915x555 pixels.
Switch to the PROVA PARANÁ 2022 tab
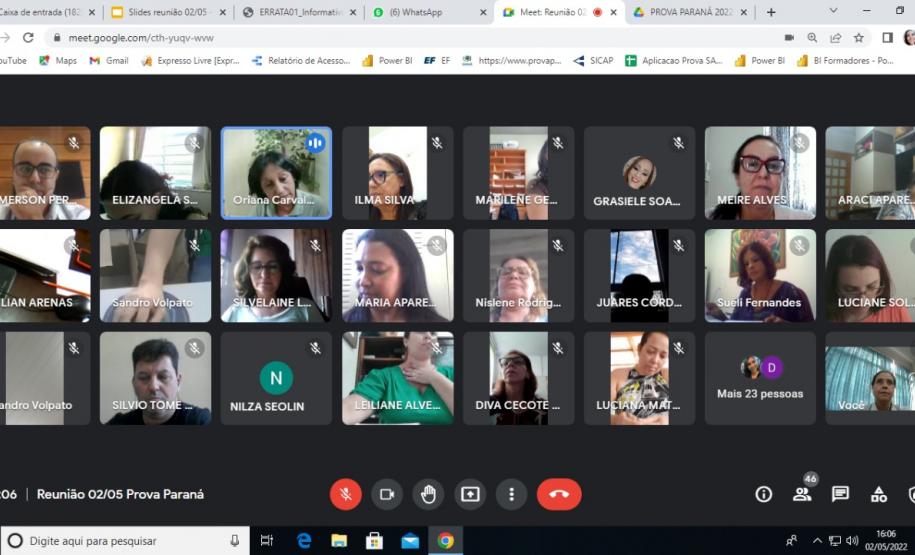tap(690, 12)
